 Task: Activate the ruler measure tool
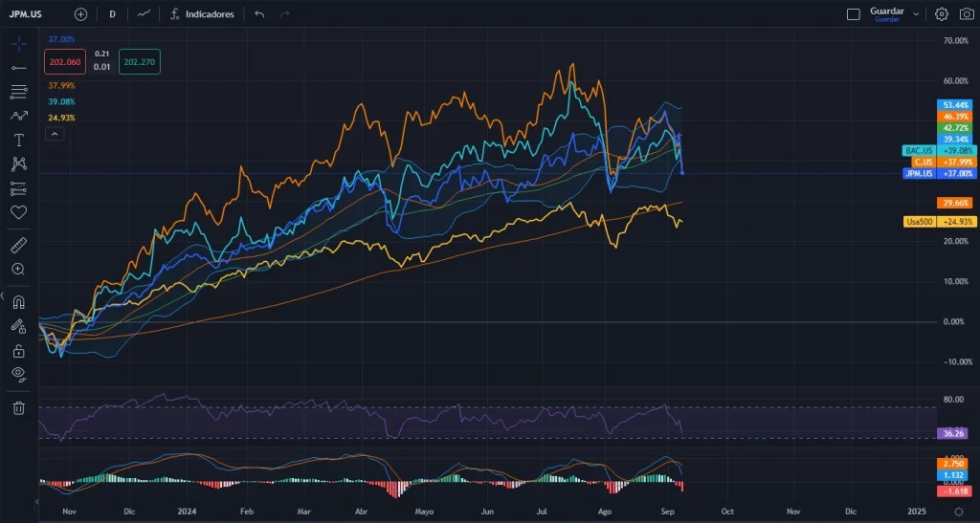click(18, 246)
